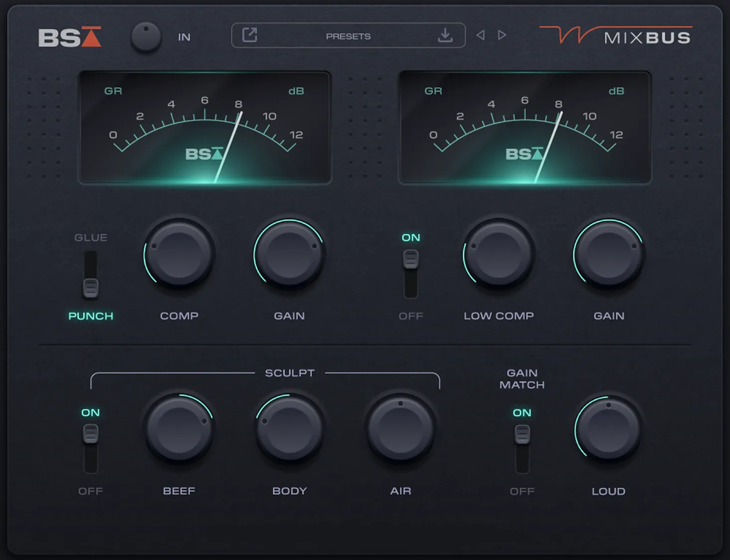730x560 pixels.
Task: Go to previous preset arrow
Action: [x=480, y=35]
